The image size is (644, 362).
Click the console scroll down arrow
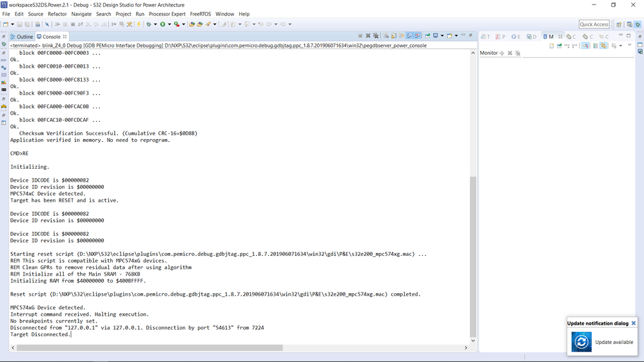[x=473, y=340]
